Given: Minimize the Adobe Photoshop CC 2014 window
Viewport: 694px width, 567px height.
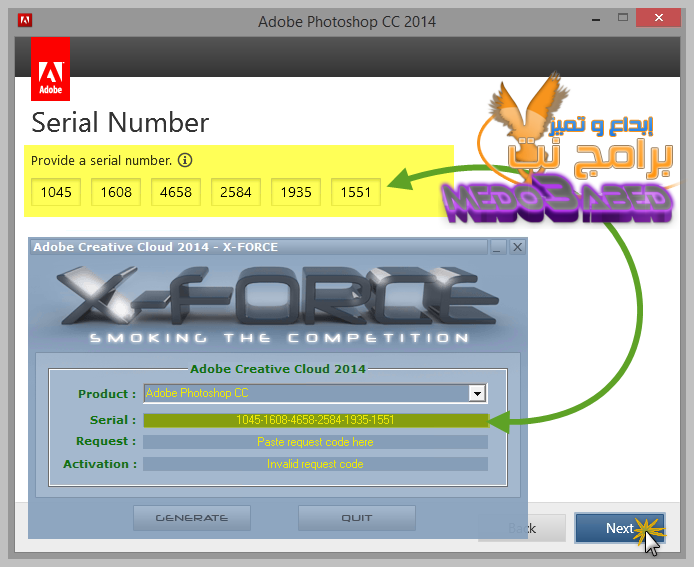Looking at the screenshot, I should (x=596, y=19).
